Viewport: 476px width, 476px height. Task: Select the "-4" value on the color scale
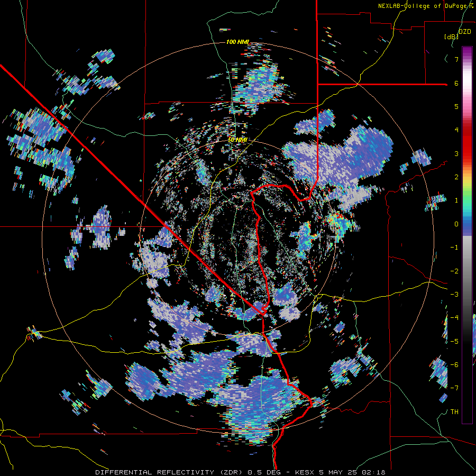(454, 318)
